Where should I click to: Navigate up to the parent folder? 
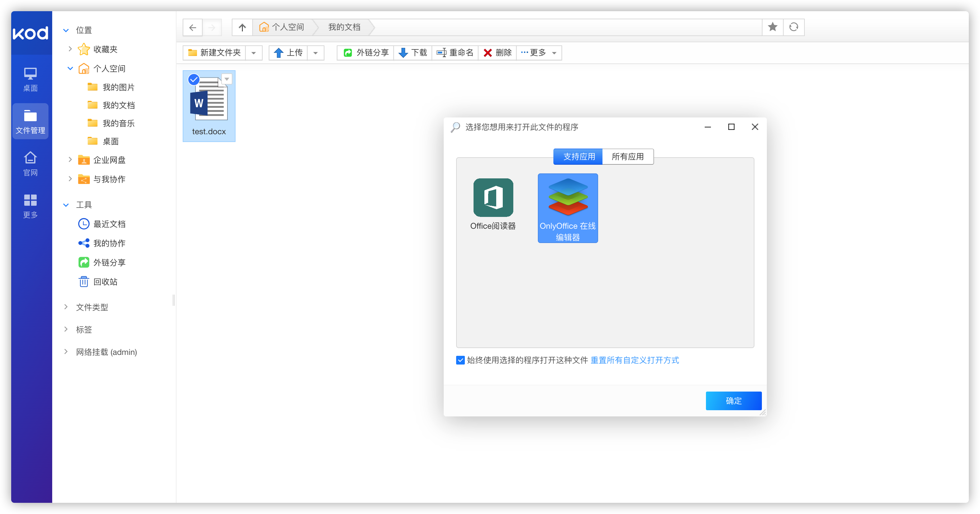[x=242, y=27]
